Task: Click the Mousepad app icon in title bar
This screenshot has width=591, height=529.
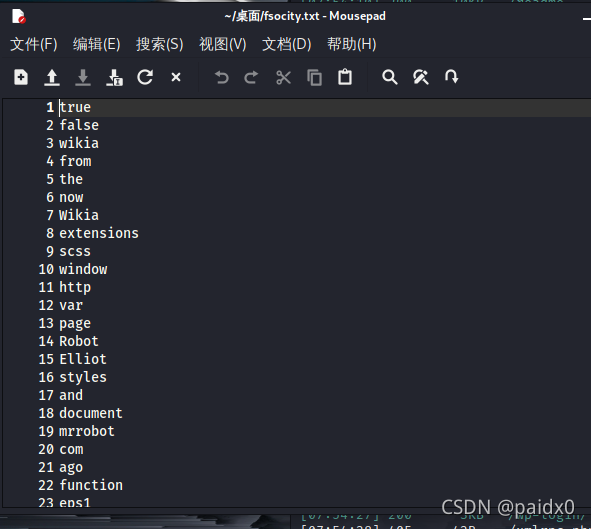Action: pos(18,16)
